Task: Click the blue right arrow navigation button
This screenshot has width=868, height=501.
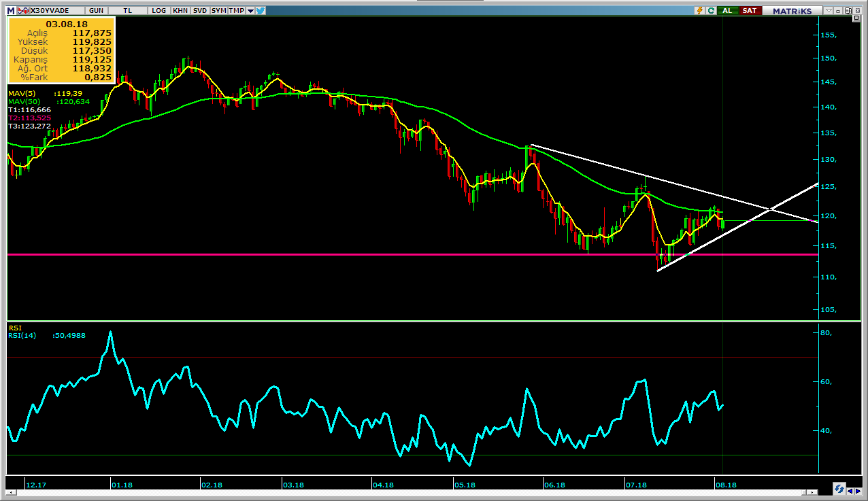Action: coord(858,491)
